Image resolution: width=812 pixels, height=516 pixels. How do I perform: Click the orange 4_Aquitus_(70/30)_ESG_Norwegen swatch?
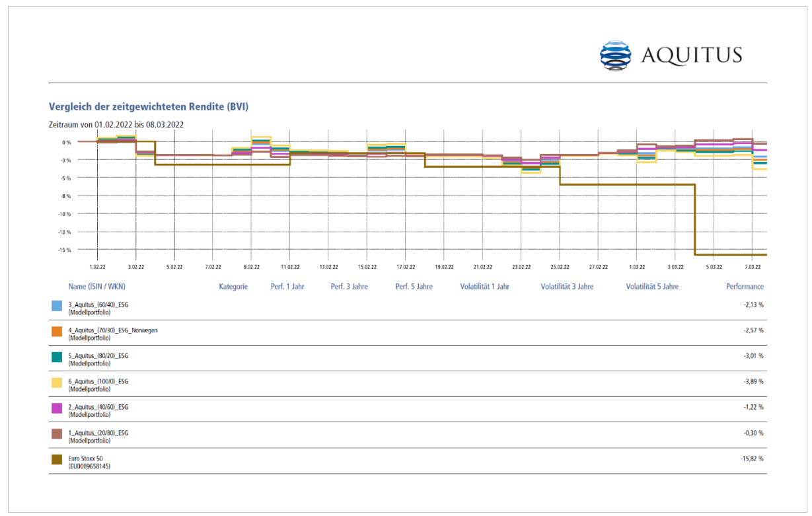pyautogui.click(x=57, y=332)
